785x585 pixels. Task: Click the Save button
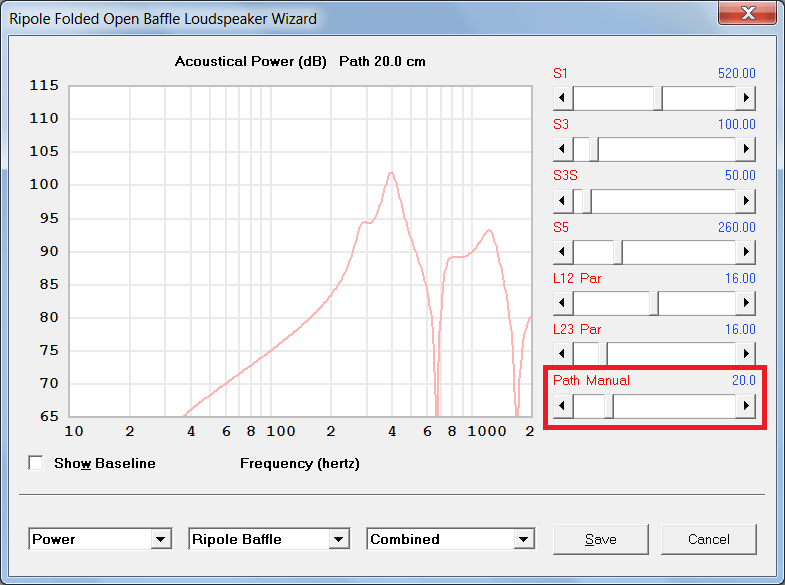[601, 539]
